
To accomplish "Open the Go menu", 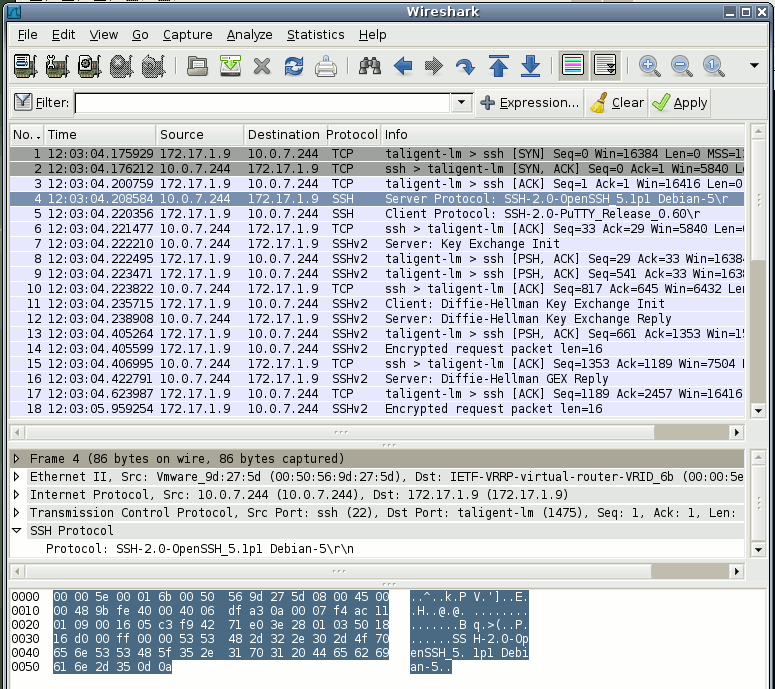I will tap(140, 35).
